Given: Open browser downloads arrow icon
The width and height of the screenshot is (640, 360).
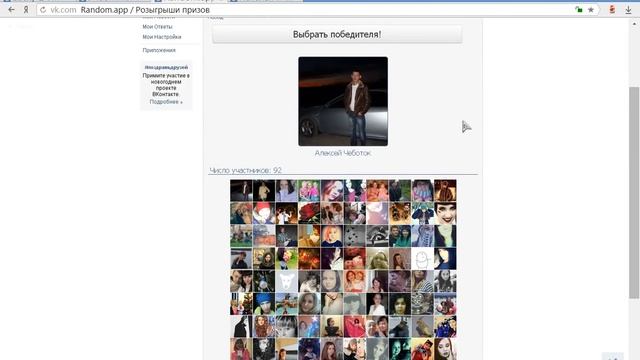Looking at the screenshot, I should (628, 10).
